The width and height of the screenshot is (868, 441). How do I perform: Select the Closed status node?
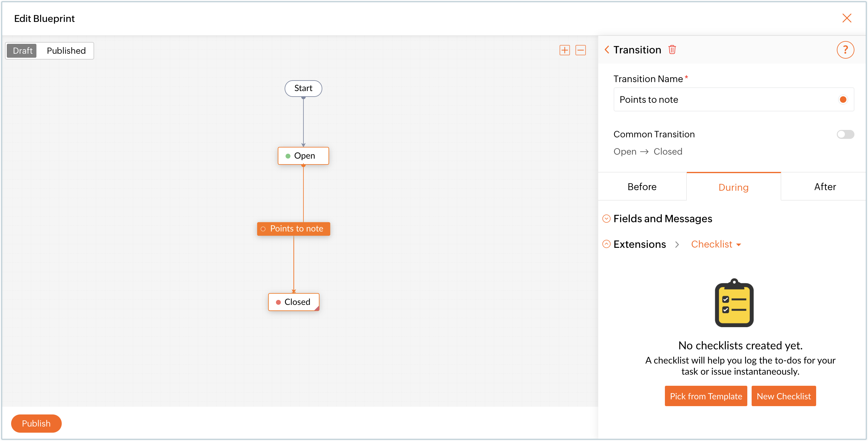(294, 302)
